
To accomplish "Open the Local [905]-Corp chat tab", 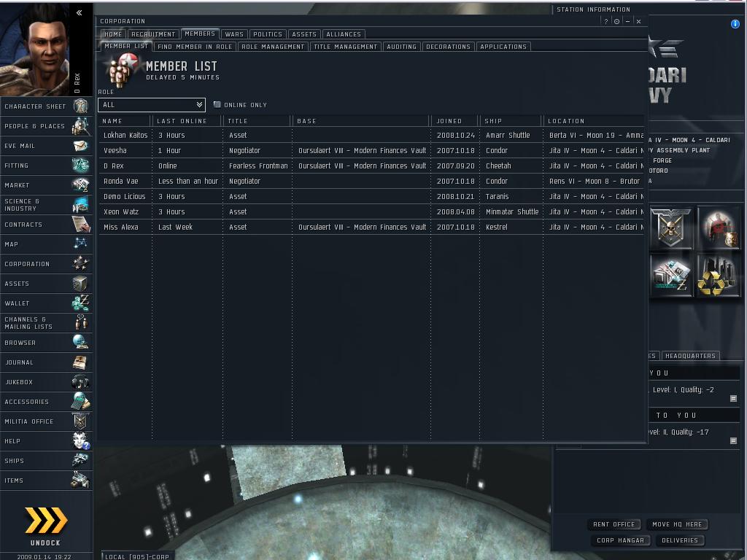I will (136, 556).
